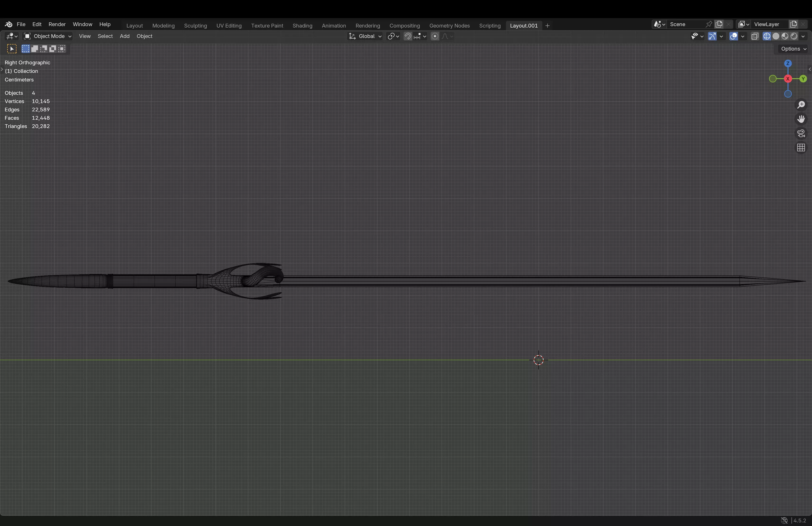Screen dimensions: 812x526
Task: Open the editor type selector
Action: tap(12, 36)
